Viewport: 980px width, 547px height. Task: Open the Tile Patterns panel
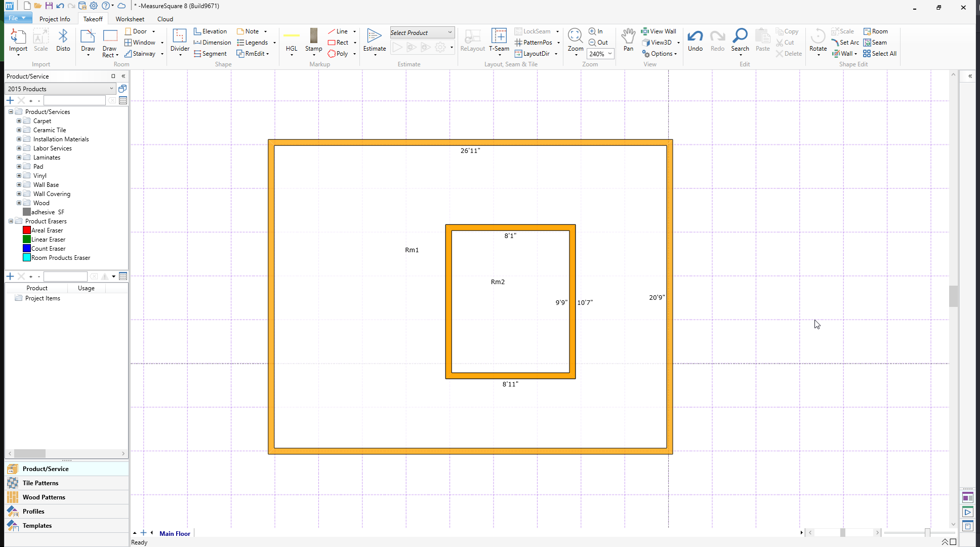40,483
